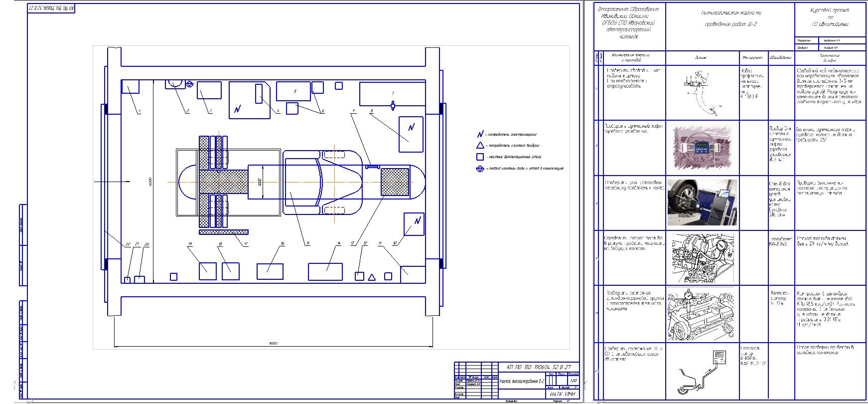The height and width of the screenshot is (404, 868).
Task: Select the hatched square pad at car front
Action: pyautogui.click(x=395, y=182)
